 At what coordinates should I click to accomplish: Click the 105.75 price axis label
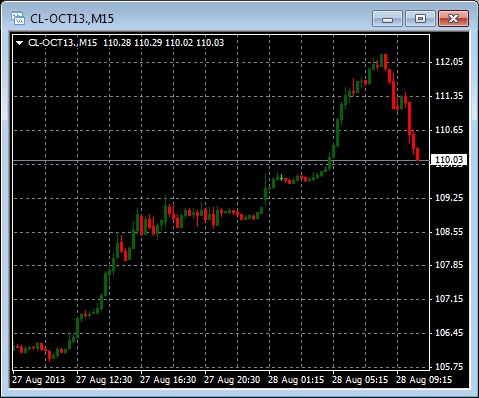[x=449, y=367]
